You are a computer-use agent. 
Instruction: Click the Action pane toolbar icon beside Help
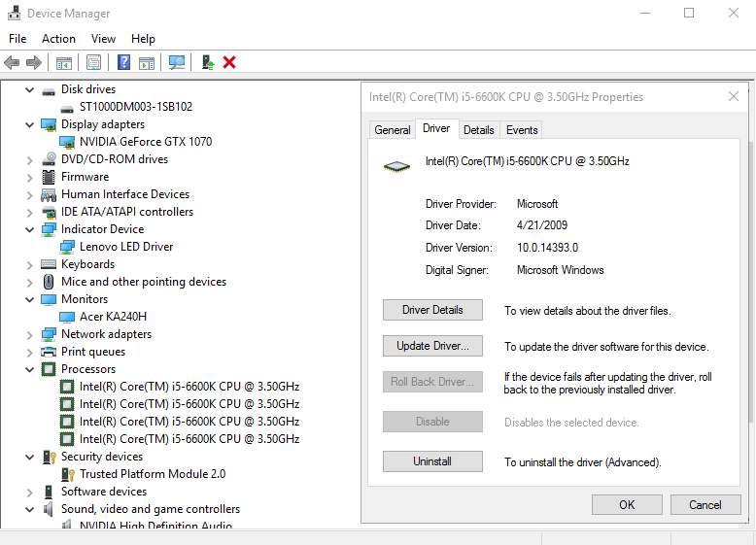[147, 62]
